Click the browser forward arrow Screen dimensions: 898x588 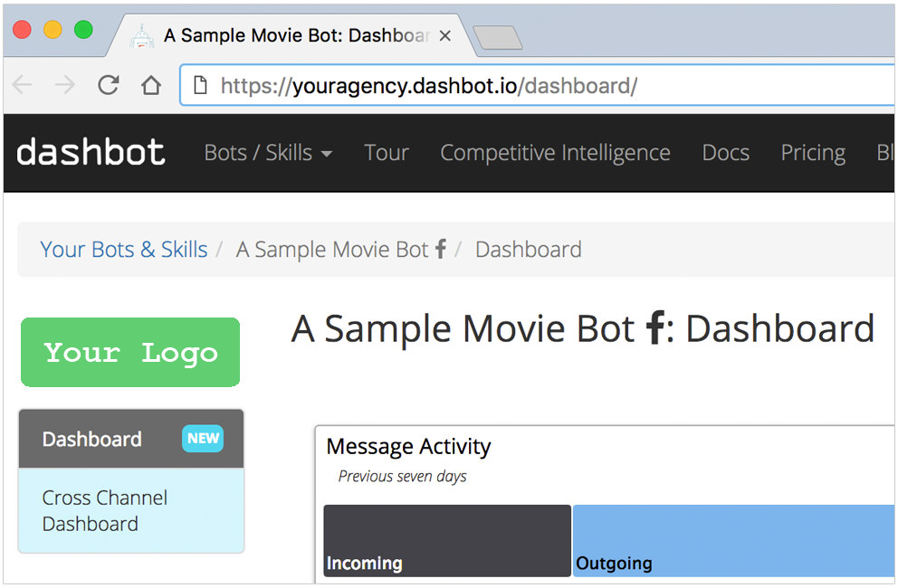[x=64, y=85]
